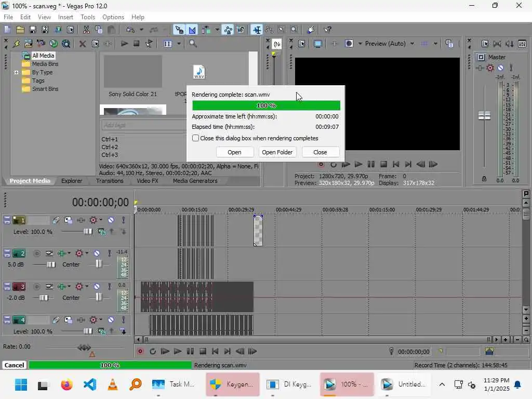
Task: Toggle Lock Envelopes to Events icon
Action: click(x=229, y=30)
